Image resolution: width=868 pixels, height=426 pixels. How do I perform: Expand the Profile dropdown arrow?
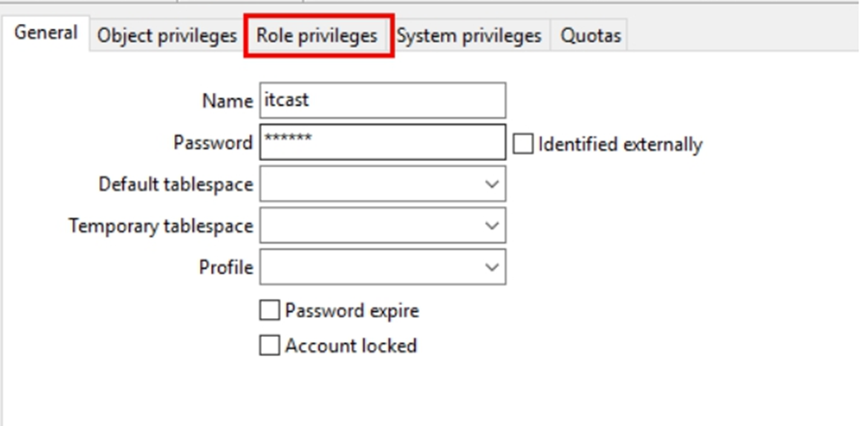tap(491, 267)
